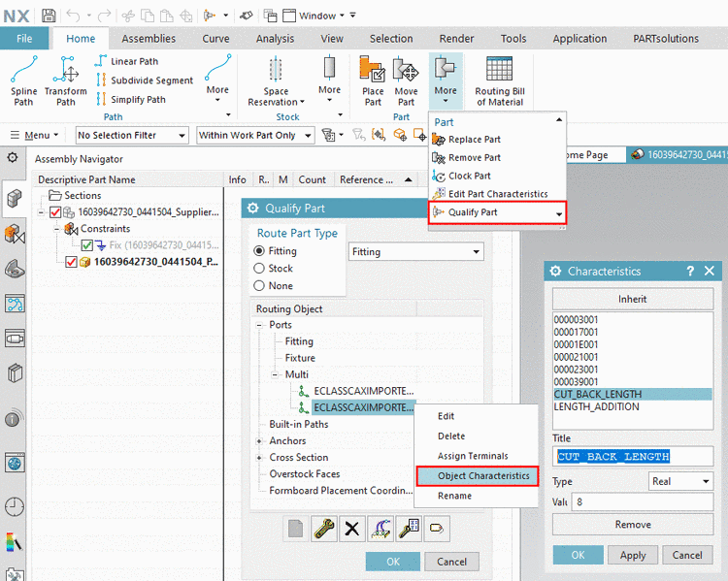Viewport: 728px width, 581px height.
Task: Open the Within Work Part Only dropdown
Action: pyautogui.click(x=255, y=136)
